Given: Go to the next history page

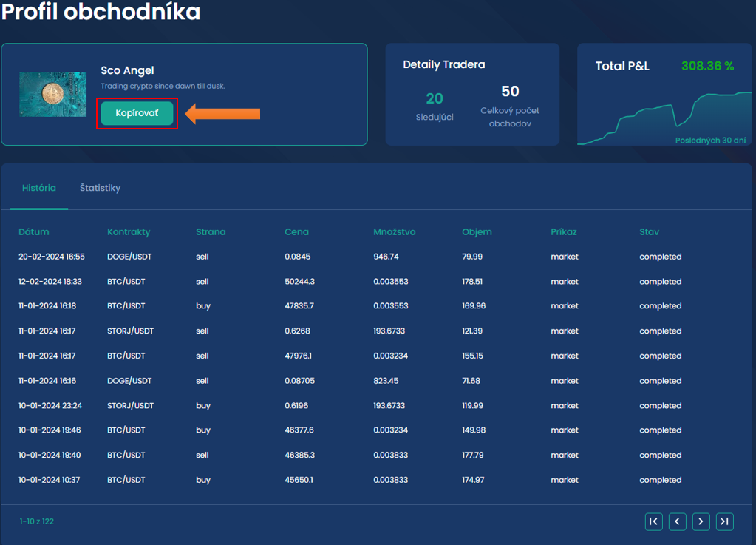Looking at the screenshot, I should [x=701, y=521].
